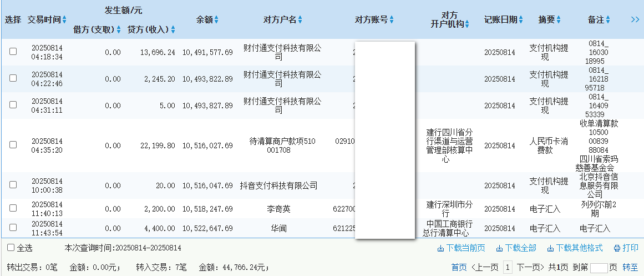644x276 pixels.
Task: Click 本次查询时间 date range text
Action: [123, 248]
